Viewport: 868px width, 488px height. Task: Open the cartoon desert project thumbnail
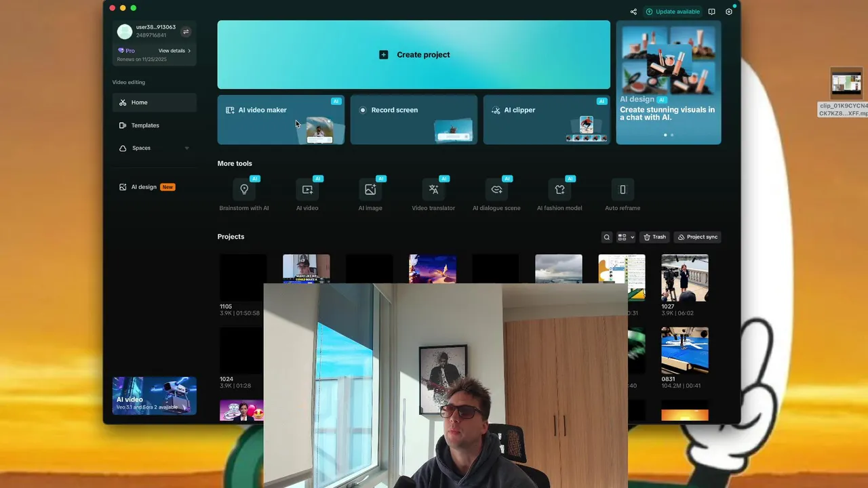pos(433,268)
